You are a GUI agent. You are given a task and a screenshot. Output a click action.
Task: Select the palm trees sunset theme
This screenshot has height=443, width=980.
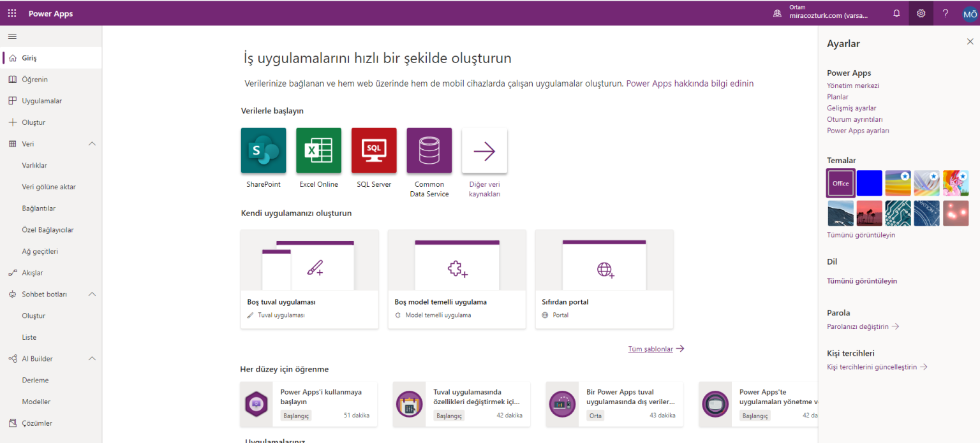(870, 214)
